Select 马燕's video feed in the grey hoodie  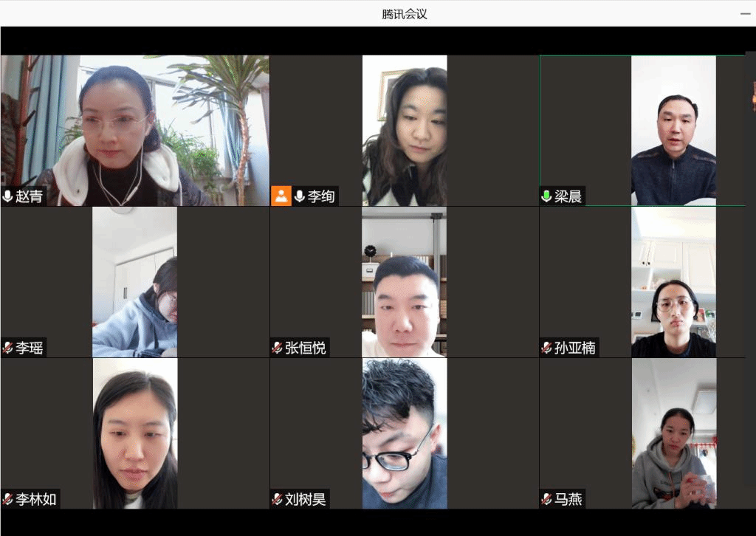(x=673, y=433)
